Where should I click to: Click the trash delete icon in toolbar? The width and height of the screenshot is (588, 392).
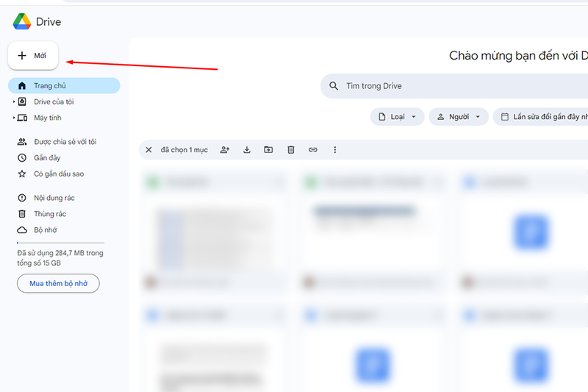click(x=290, y=150)
